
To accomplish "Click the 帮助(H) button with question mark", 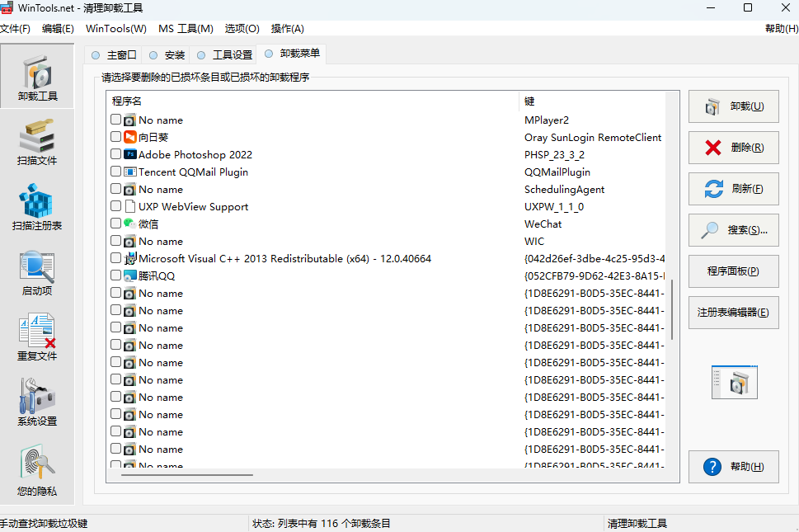I will 734,467.
